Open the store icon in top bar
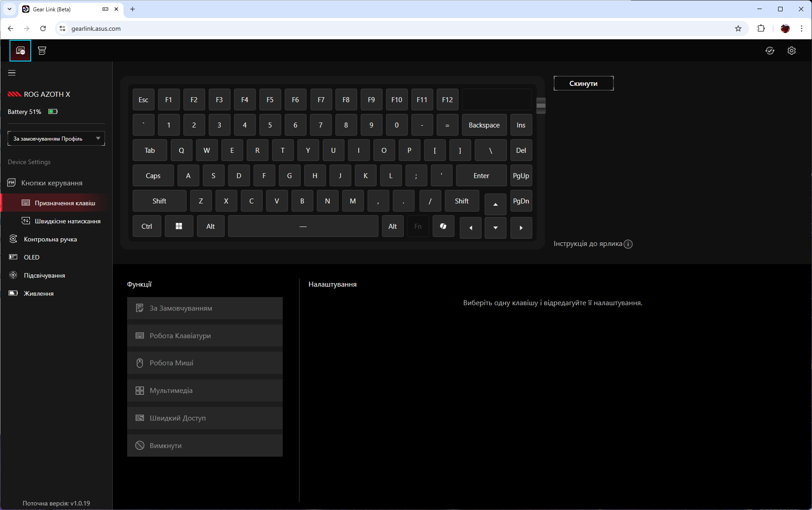 (42, 51)
